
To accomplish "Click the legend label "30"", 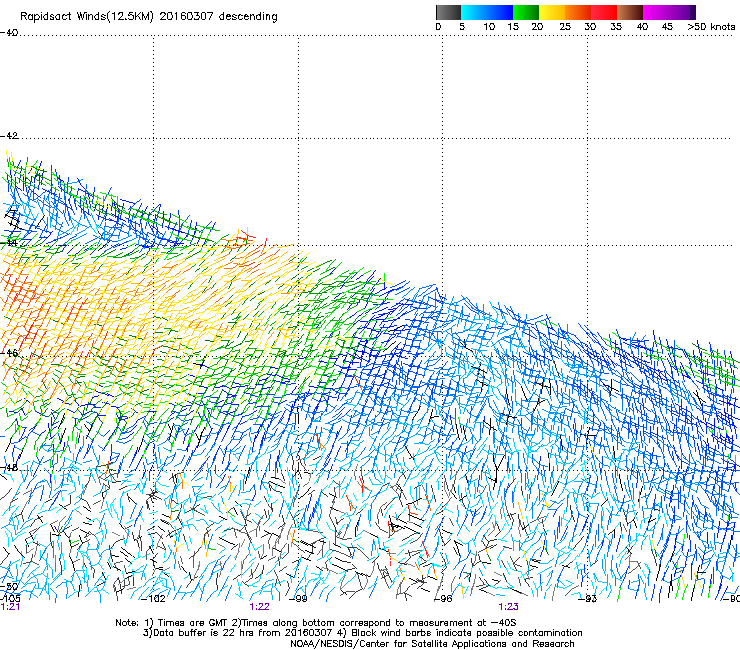I will (x=590, y=27).
